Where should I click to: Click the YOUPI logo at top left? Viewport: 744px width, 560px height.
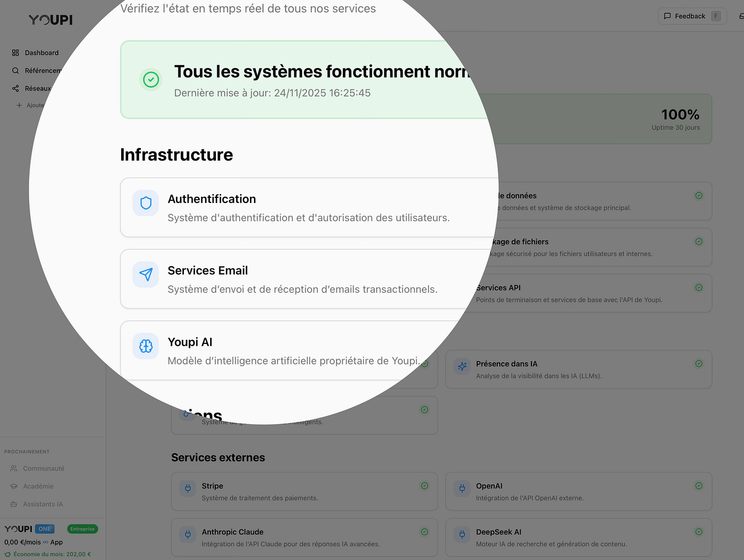(51, 20)
